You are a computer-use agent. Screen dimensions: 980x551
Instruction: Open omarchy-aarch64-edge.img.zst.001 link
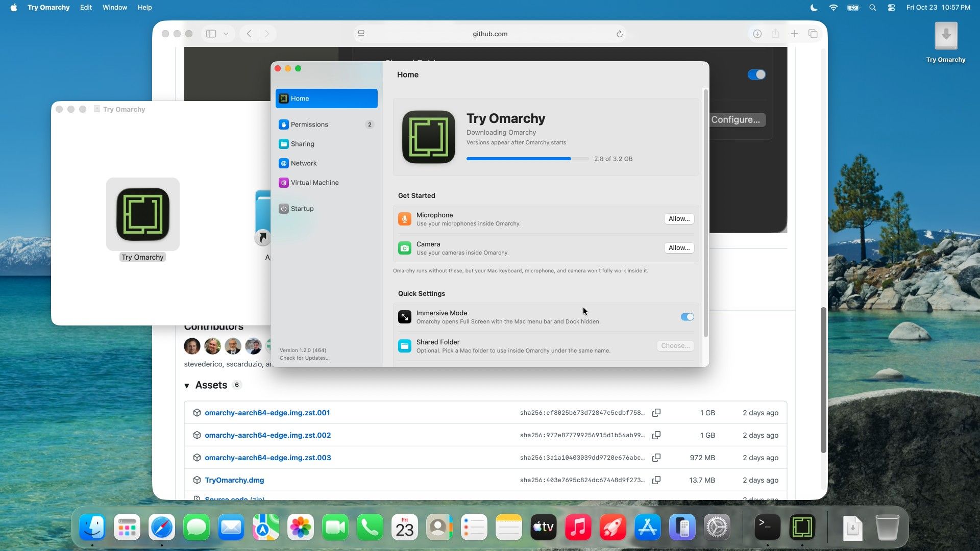point(267,413)
